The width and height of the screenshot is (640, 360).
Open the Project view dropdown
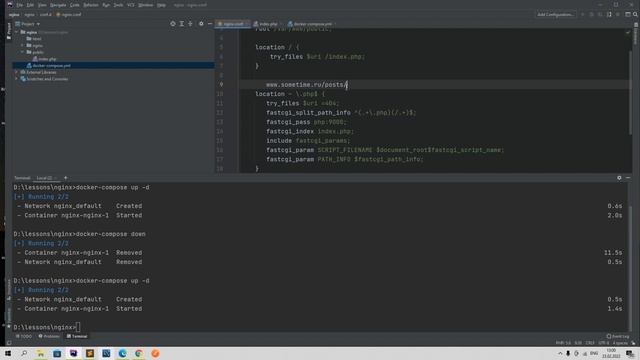(x=28, y=24)
